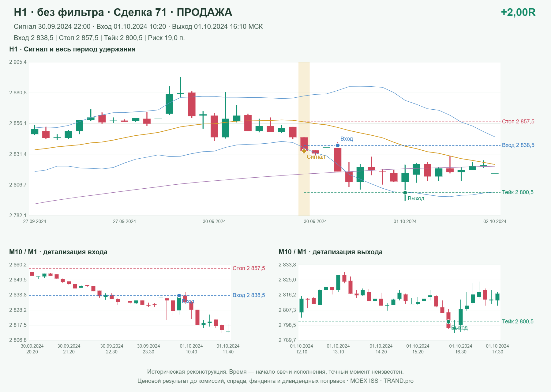
Task: Click the 2 782,1 price axis label
Action: (18, 216)
